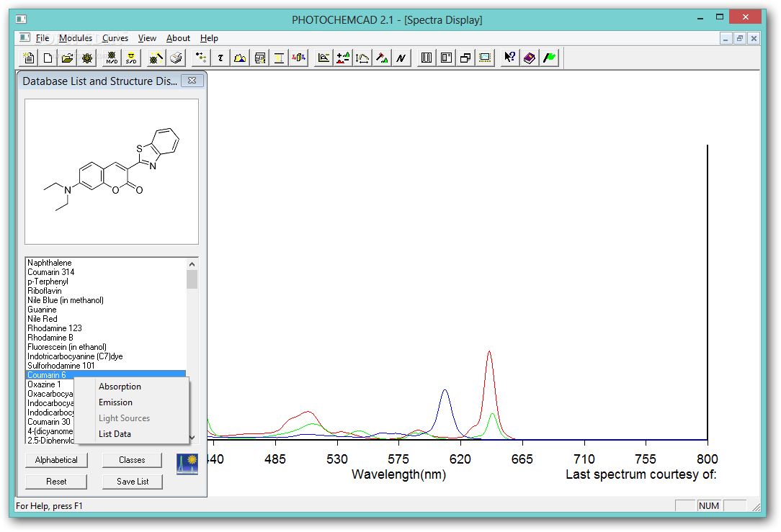Click the Alphabetical button
The image size is (781, 532).
click(56, 460)
